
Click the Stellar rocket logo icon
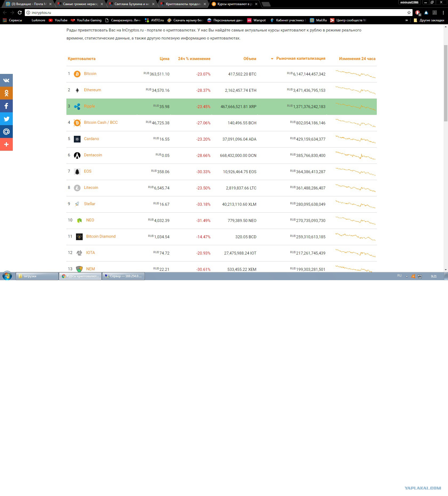click(77, 204)
